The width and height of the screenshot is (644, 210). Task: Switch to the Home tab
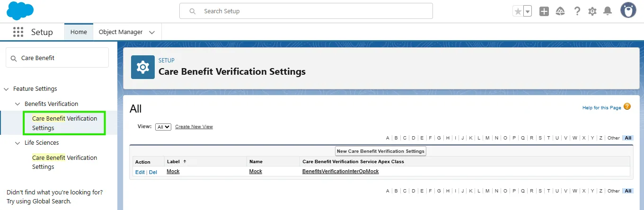[79, 32]
